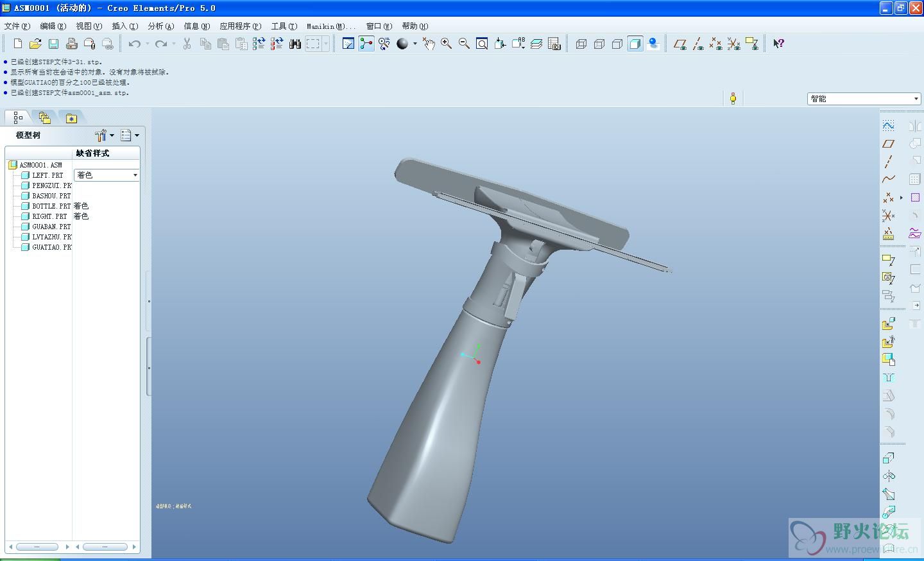Open the 智能 selection filter dropdown

pyautogui.click(x=864, y=99)
